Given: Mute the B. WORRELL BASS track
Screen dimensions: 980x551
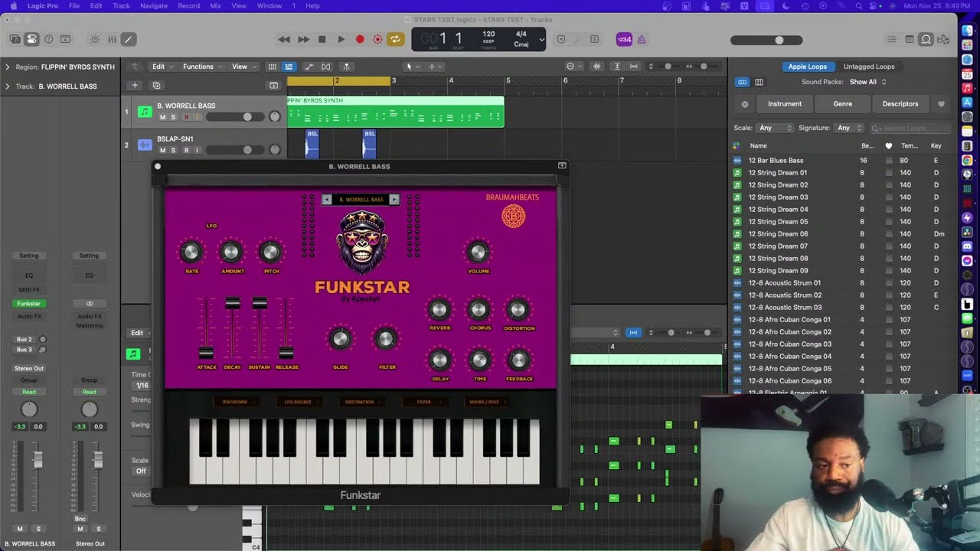Looking at the screenshot, I should tap(162, 117).
